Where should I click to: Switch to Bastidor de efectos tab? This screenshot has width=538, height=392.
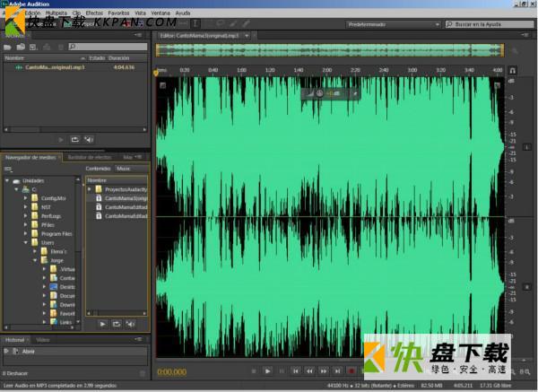(x=90, y=157)
